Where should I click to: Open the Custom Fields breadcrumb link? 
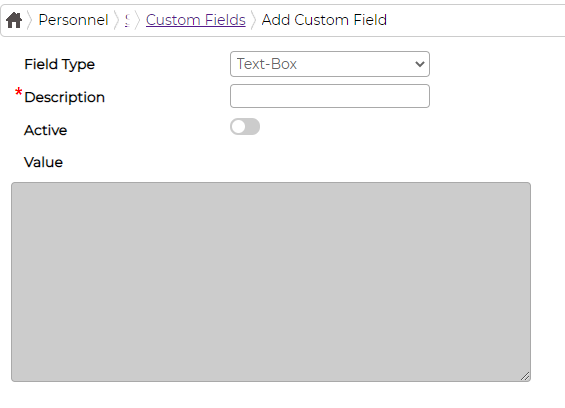[x=196, y=20]
